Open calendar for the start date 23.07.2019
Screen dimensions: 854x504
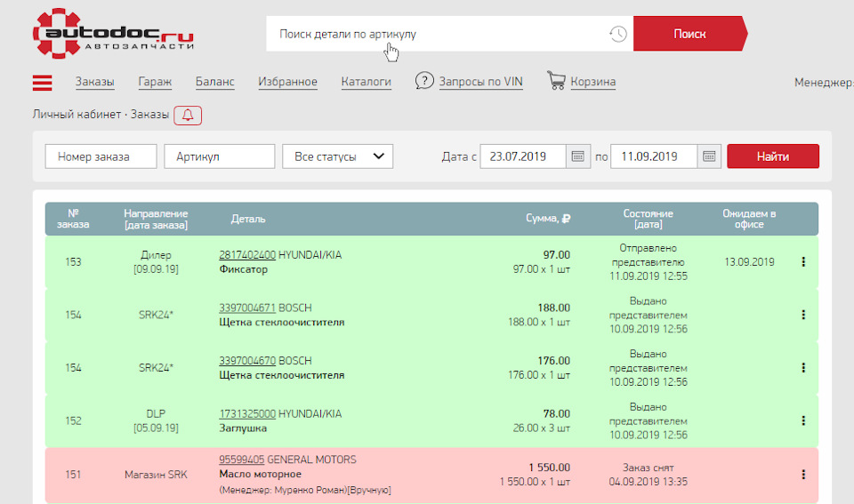[x=578, y=156]
